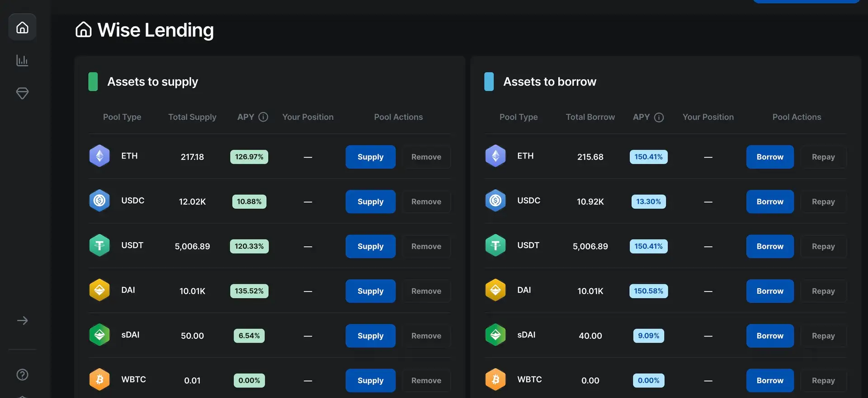Click the 126.97% APY badge for ETH supply
This screenshot has width=868, height=398.
pyautogui.click(x=249, y=157)
